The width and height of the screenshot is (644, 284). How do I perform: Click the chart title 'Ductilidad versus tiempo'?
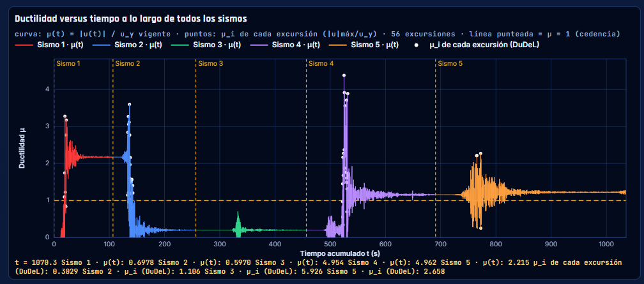click(x=130, y=19)
